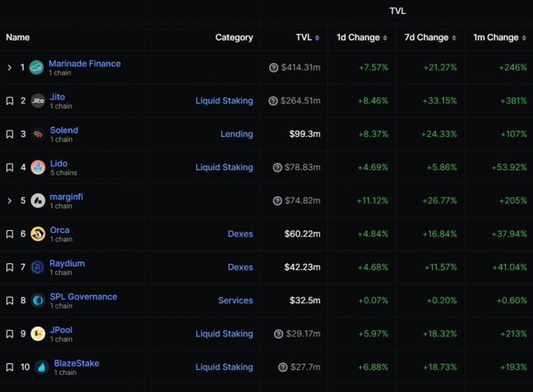Click the question mark icon beside $27.7m

click(283, 367)
